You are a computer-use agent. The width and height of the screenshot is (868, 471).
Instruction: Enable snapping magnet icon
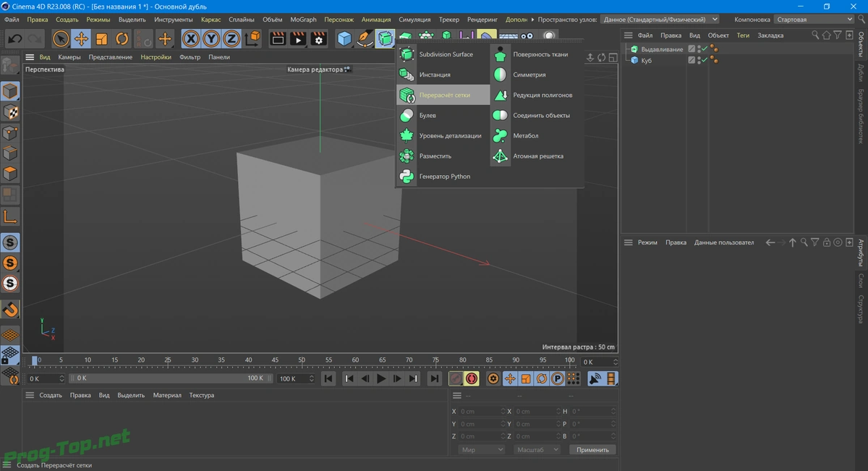pyautogui.click(x=10, y=309)
